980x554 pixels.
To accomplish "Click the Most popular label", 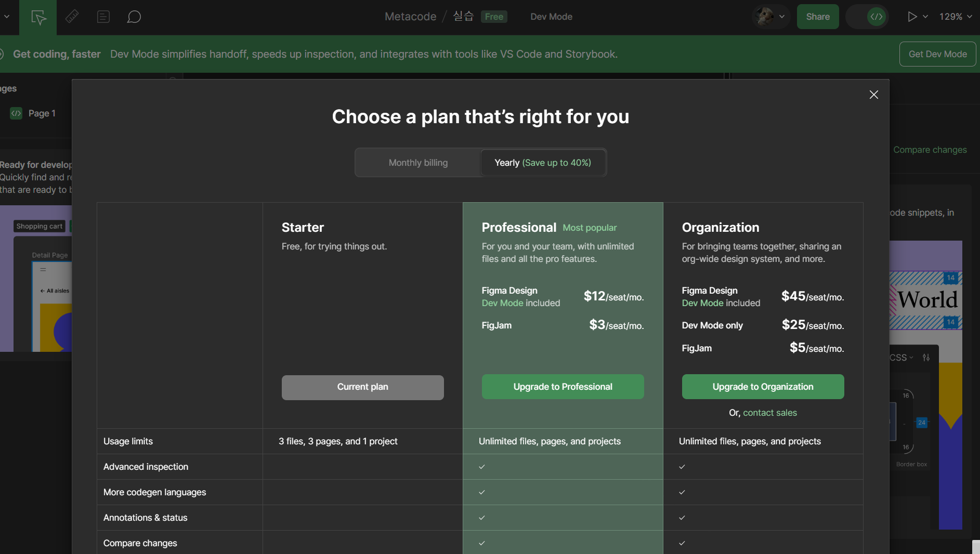I will pyautogui.click(x=590, y=228).
